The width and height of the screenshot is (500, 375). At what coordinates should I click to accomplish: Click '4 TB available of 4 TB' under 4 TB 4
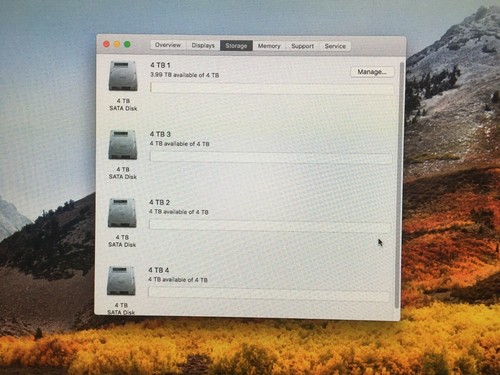click(178, 280)
